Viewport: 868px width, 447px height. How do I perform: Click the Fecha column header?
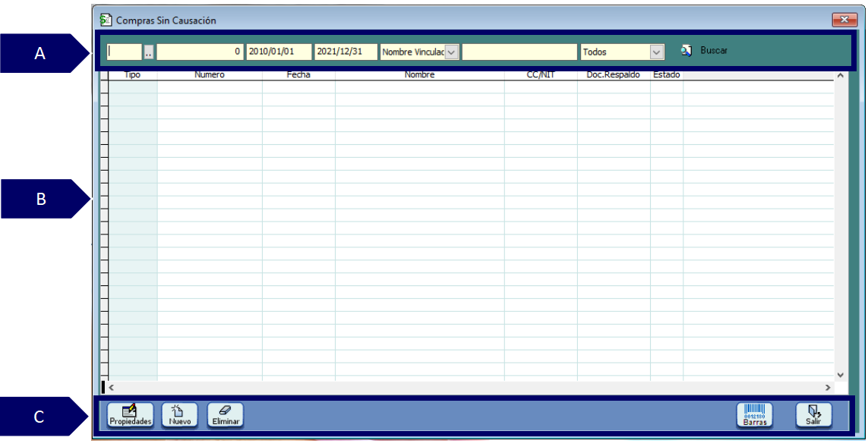(298, 74)
